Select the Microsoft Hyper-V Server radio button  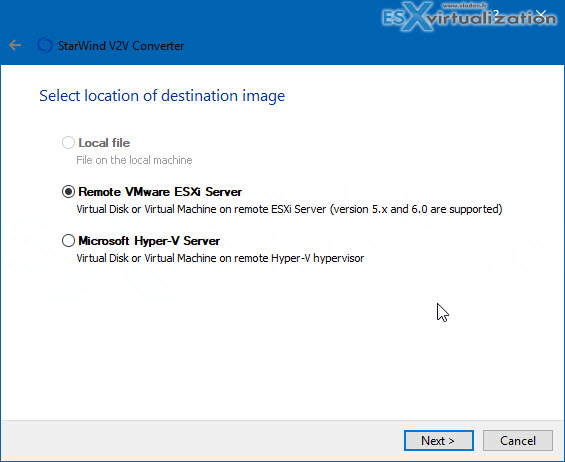click(x=68, y=241)
